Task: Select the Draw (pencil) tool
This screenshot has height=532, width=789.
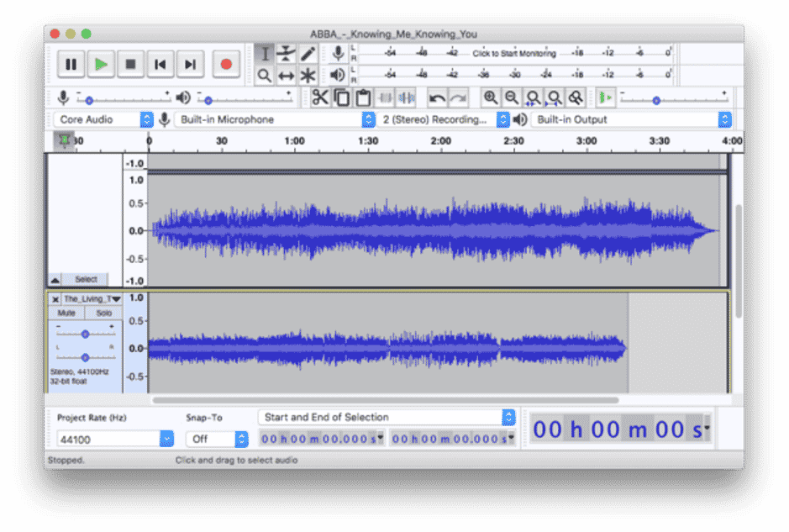Action: 308,53
